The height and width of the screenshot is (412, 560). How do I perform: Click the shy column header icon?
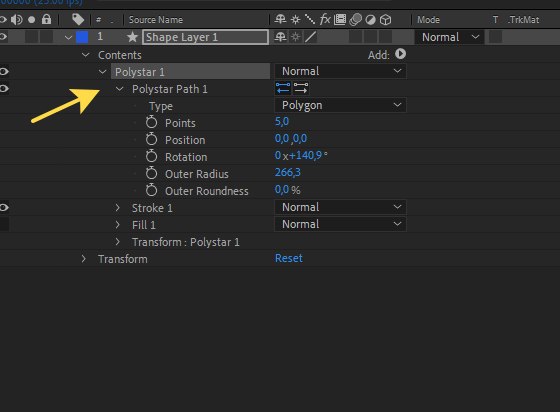pos(280,19)
